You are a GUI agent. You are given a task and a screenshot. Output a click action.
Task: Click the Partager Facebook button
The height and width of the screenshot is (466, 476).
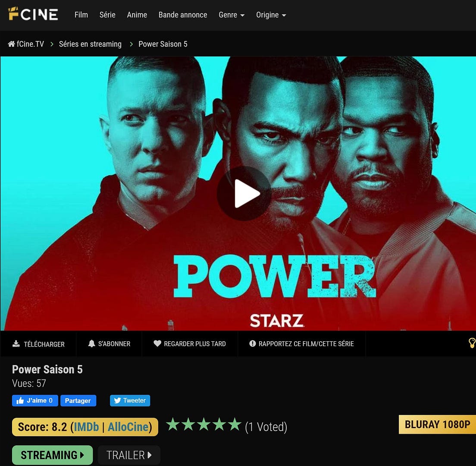78,400
